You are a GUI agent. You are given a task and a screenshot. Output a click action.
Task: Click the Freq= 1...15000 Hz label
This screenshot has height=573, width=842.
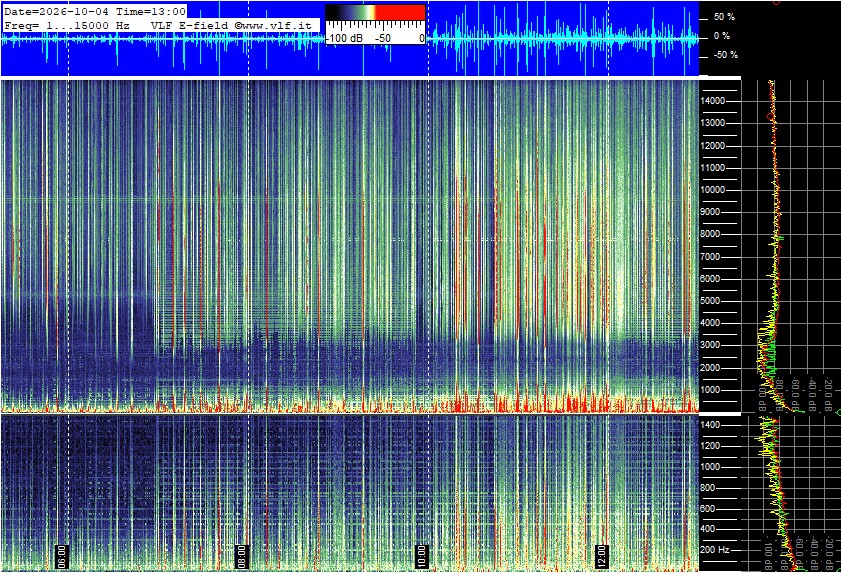[x=67, y=25]
